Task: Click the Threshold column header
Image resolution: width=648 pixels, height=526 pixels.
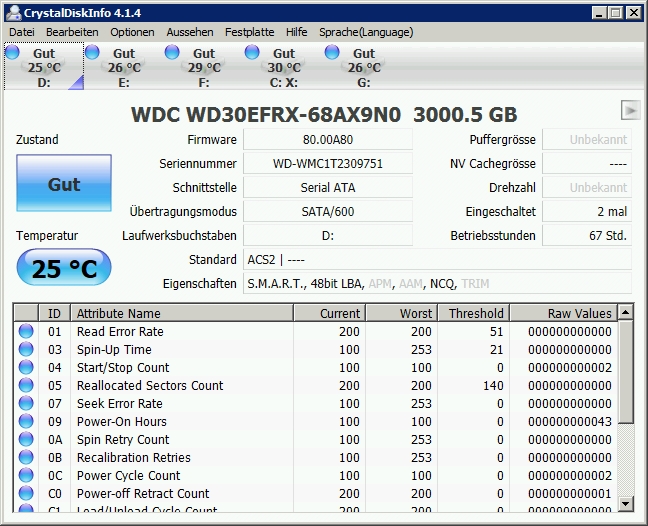Action: (473, 313)
